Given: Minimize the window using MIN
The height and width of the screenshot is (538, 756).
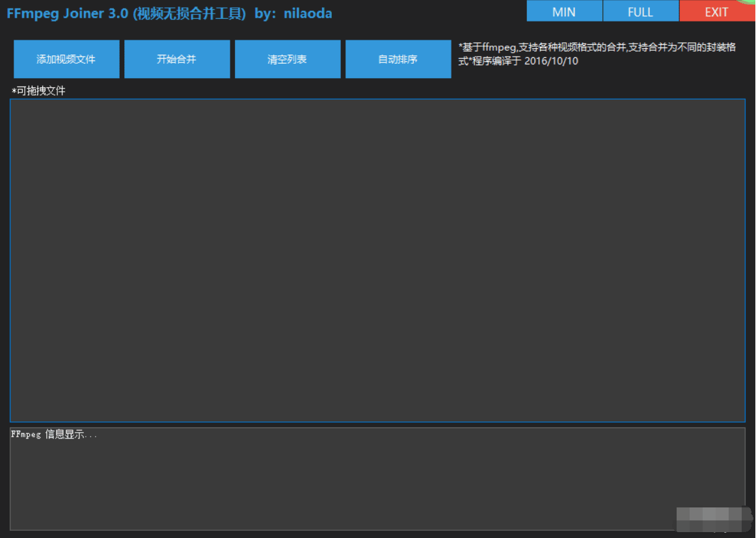Looking at the screenshot, I should click(x=563, y=11).
